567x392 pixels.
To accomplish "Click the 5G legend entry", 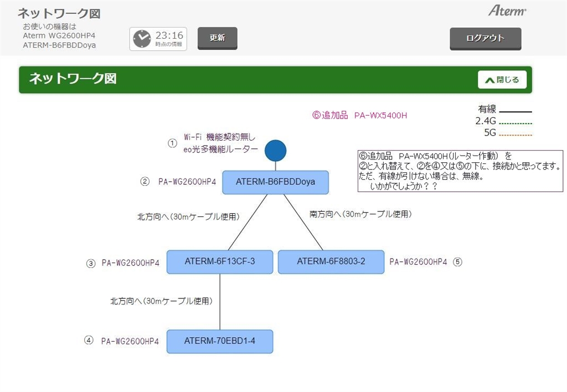I will click(508, 133).
